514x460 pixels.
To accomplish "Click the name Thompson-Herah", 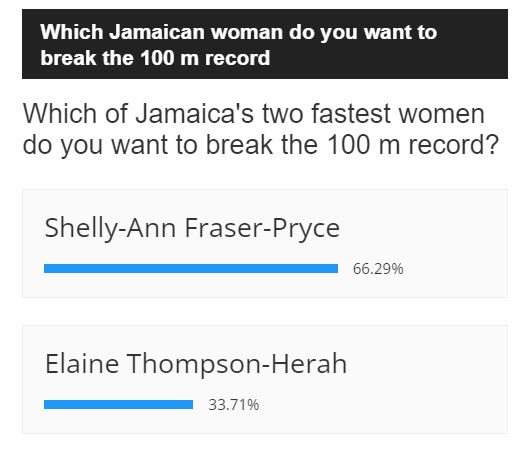I will coord(236,363).
